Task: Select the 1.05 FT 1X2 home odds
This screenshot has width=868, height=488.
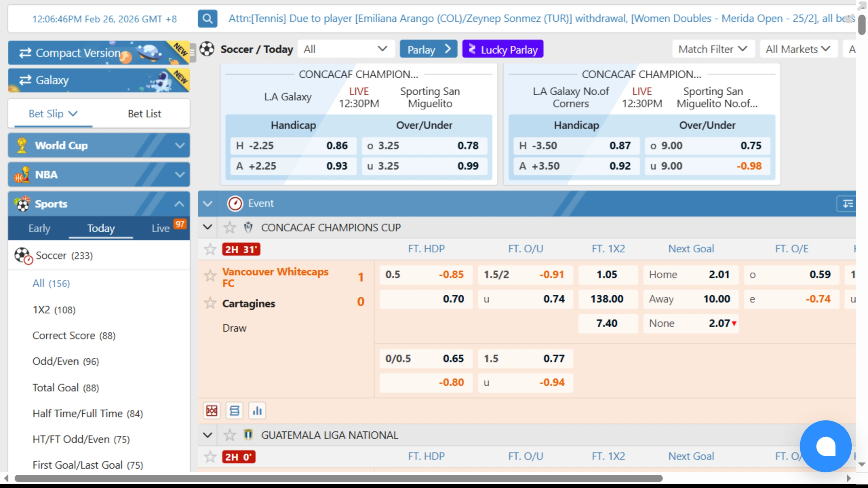Action: [607, 274]
